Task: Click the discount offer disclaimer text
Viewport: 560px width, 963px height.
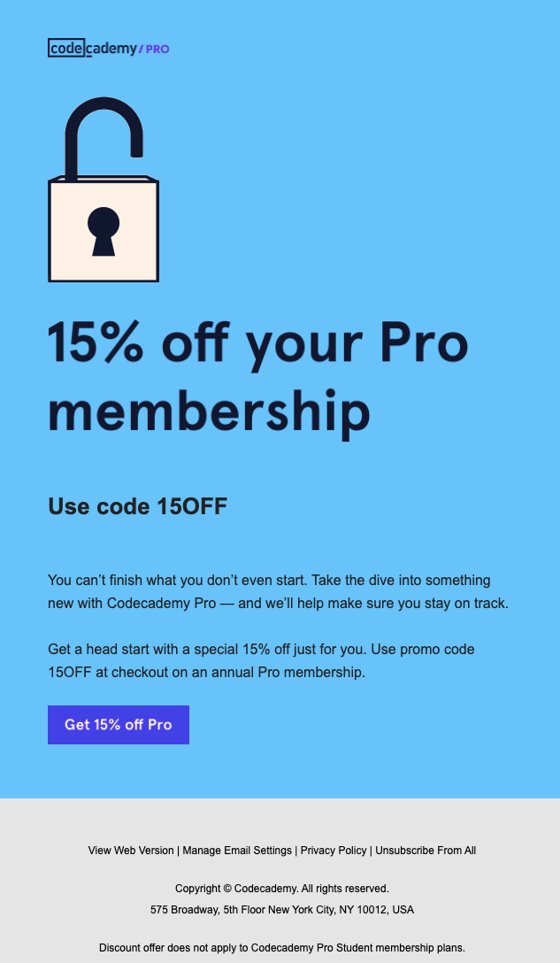Action: coord(282,948)
